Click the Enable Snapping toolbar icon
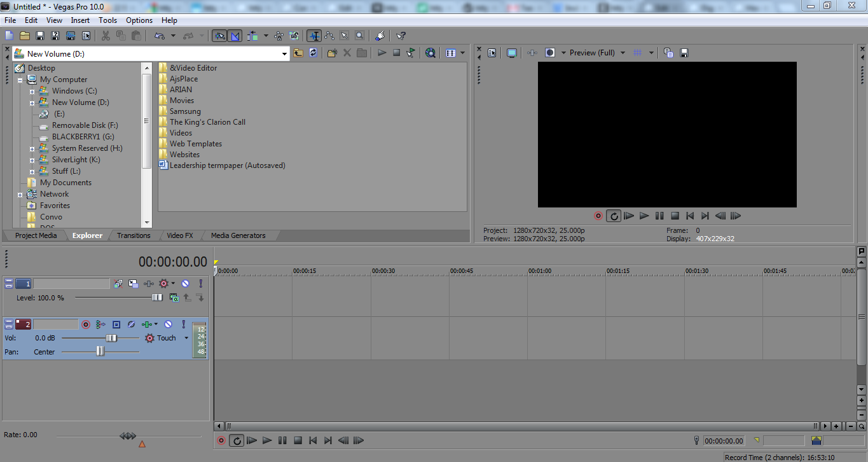Viewport: 868px width, 462px height. click(313, 36)
